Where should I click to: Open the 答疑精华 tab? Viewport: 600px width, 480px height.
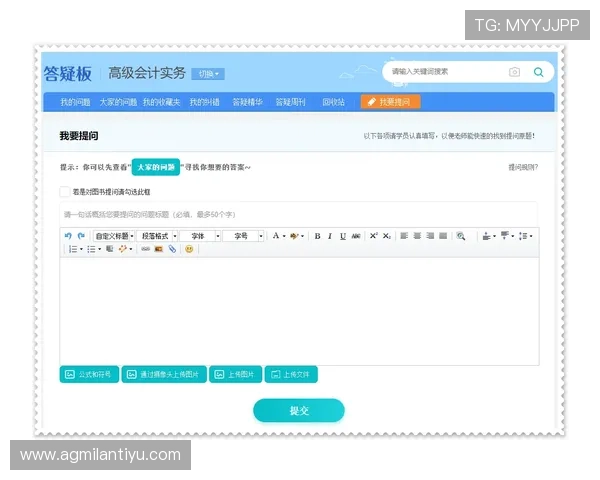[x=248, y=102]
